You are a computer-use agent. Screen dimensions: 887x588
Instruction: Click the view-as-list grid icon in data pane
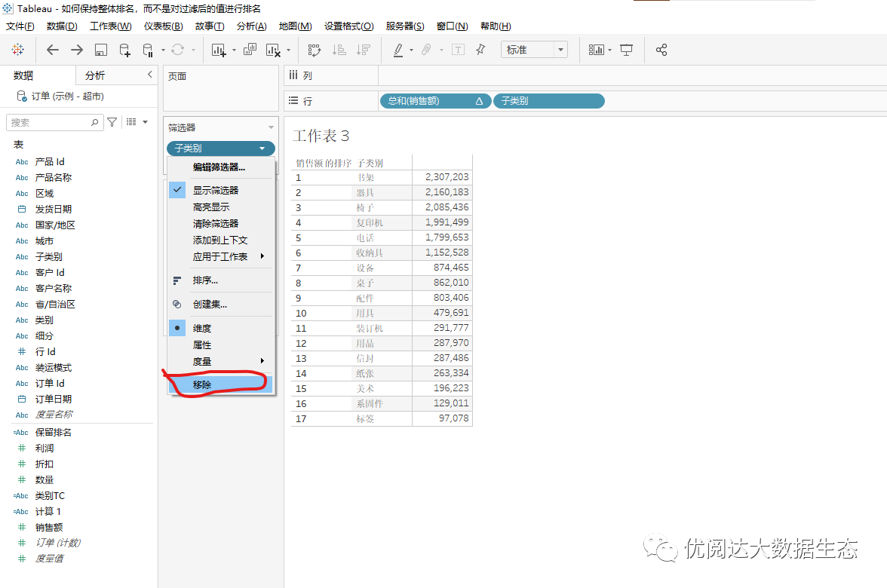click(x=131, y=122)
